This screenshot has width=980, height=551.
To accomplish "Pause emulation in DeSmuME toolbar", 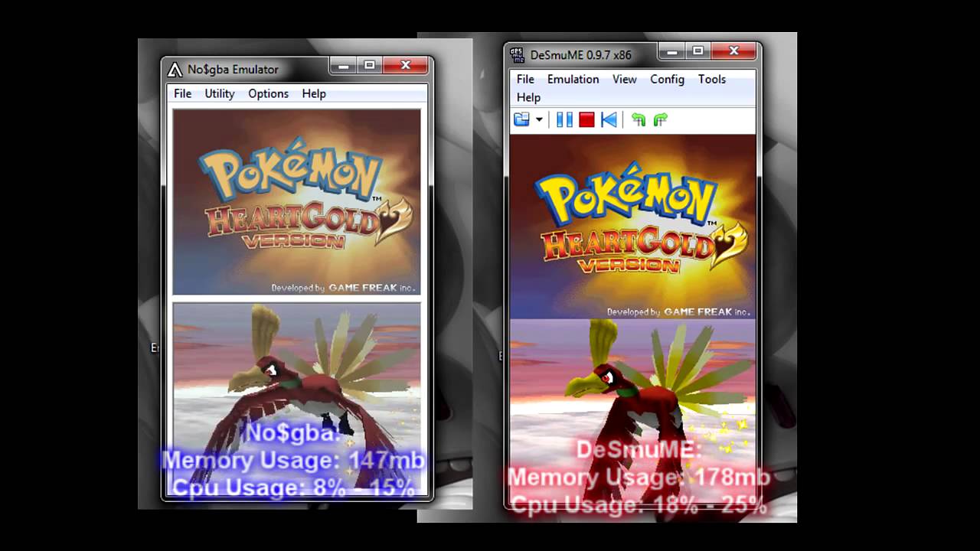I will click(x=564, y=119).
